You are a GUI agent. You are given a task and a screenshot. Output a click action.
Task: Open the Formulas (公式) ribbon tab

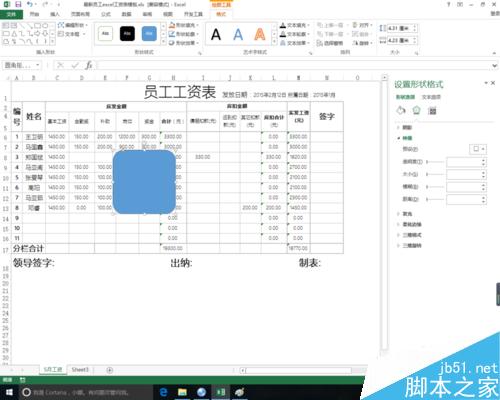106,14
